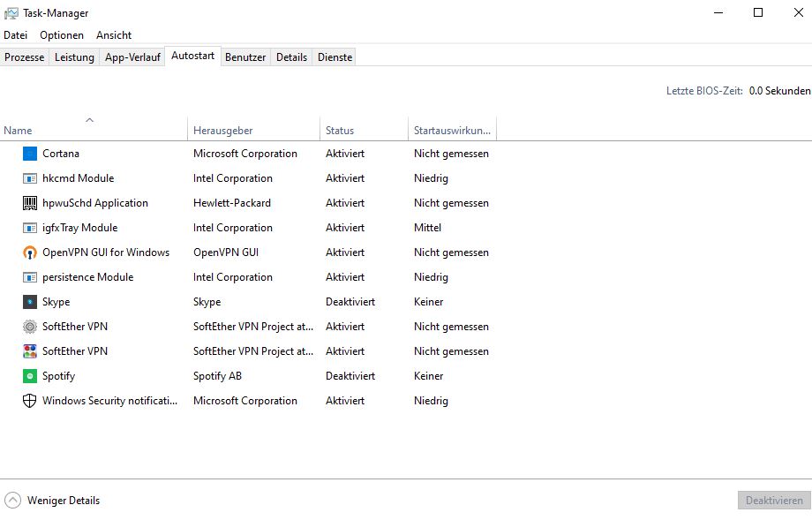812x520 pixels.
Task: Click the green Spotify icon
Action: (30, 376)
